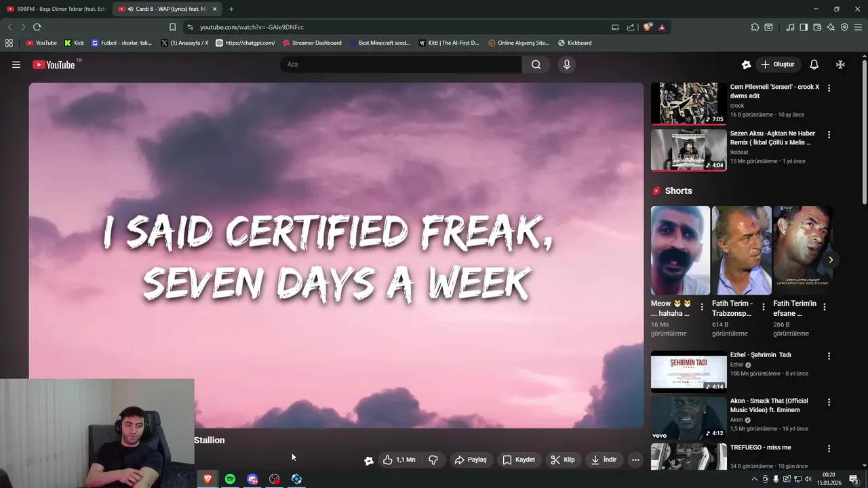
Task: Open the account avatar menu in YouTube header
Action: coord(840,64)
